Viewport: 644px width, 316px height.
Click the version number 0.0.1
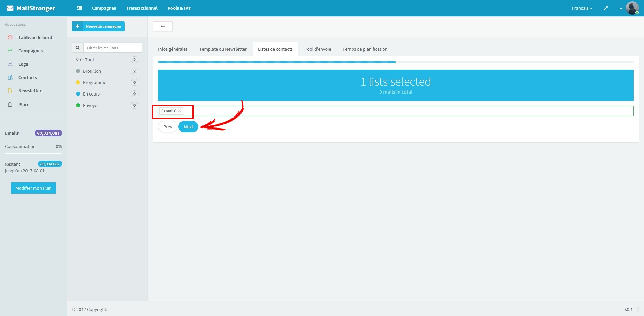[x=628, y=309]
